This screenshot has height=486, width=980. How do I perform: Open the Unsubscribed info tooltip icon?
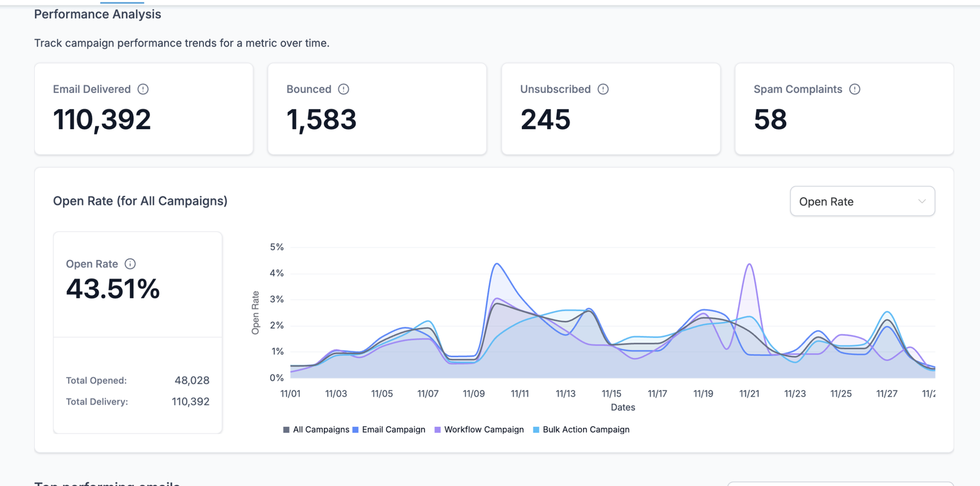coord(603,89)
